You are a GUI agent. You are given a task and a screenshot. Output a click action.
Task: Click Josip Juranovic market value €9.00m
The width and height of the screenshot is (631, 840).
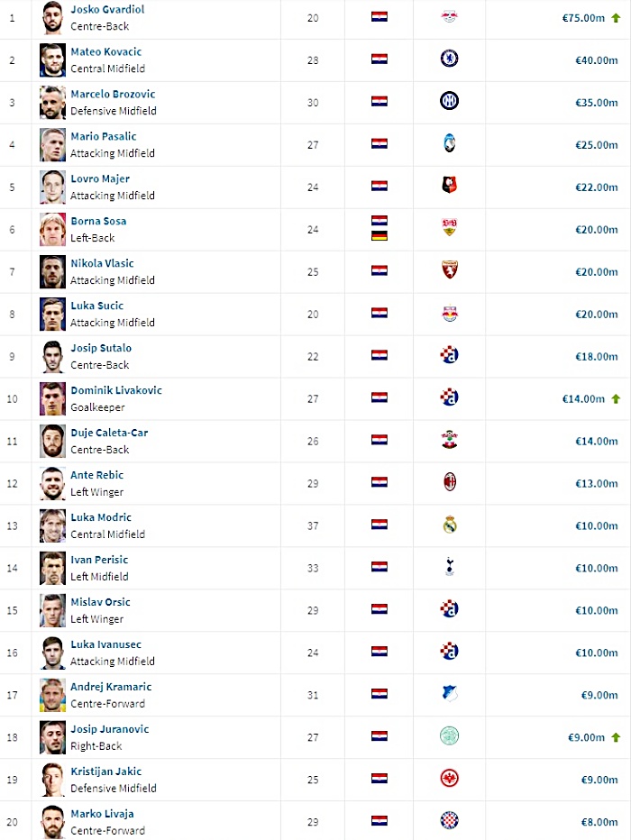[x=586, y=737]
